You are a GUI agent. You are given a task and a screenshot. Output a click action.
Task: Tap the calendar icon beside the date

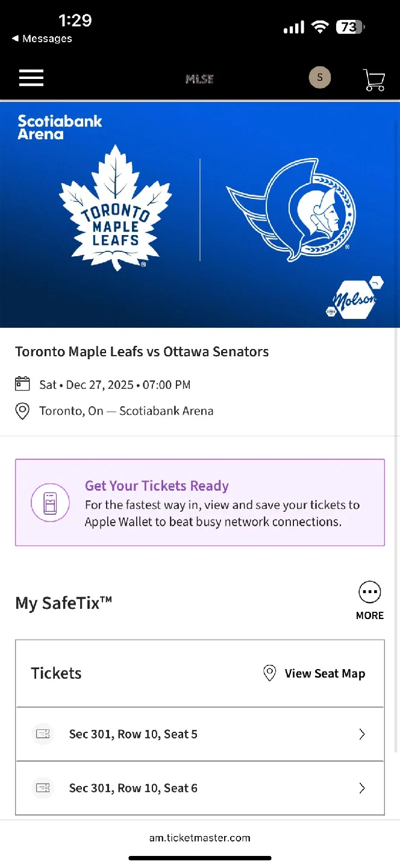point(22,384)
